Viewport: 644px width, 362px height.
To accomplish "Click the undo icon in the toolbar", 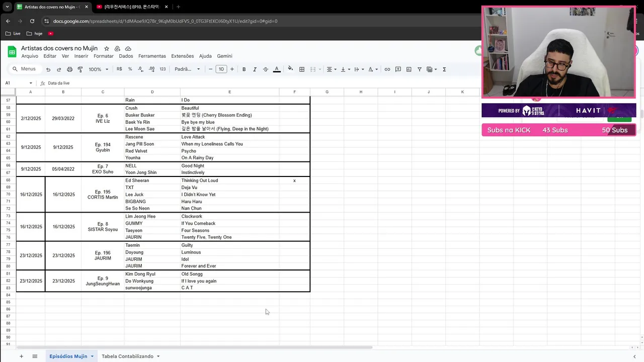I will [x=48, y=69].
